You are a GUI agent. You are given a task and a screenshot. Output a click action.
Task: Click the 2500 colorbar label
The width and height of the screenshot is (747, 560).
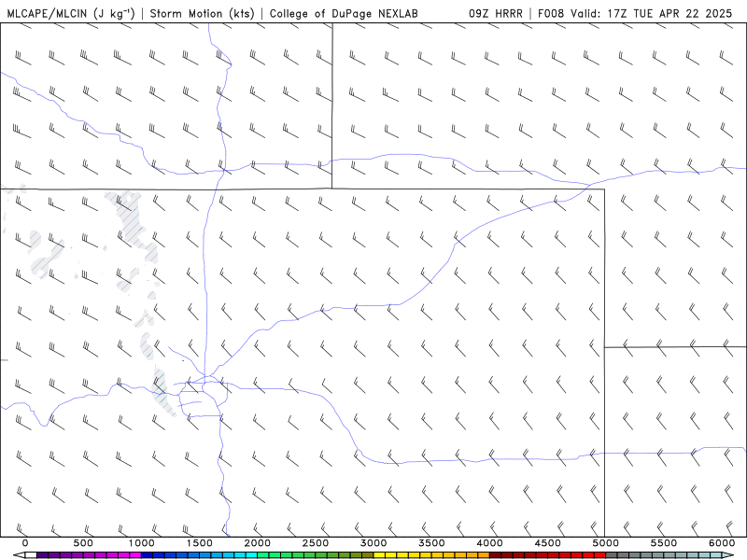316,543
